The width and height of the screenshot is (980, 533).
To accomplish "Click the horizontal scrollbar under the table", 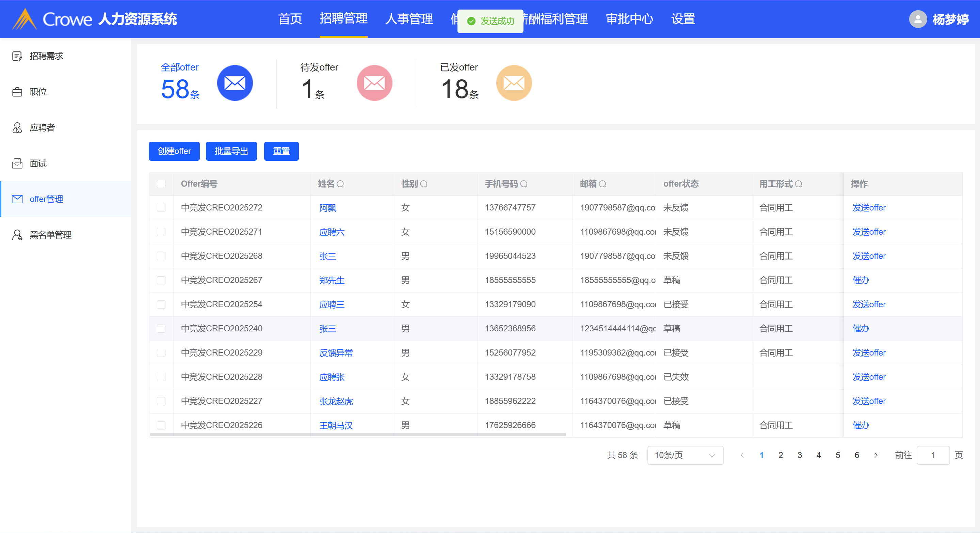I will click(358, 434).
